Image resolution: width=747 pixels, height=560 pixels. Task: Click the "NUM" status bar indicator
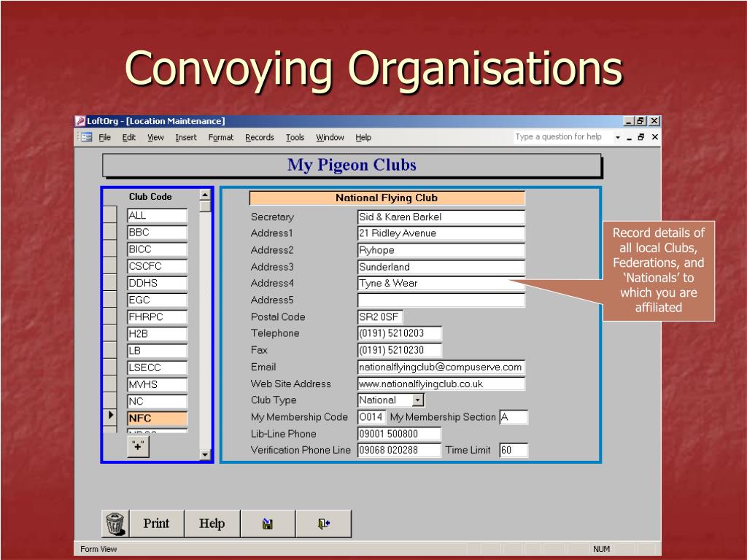tap(601, 549)
